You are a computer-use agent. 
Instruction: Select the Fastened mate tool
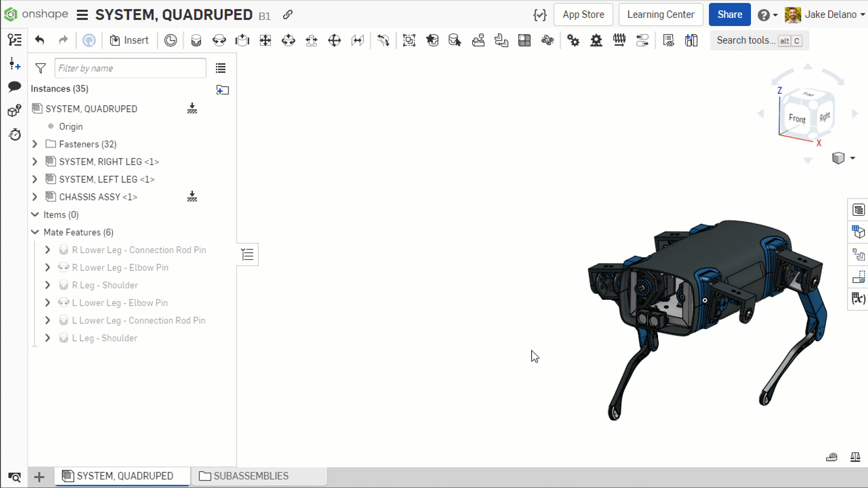(x=196, y=40)
